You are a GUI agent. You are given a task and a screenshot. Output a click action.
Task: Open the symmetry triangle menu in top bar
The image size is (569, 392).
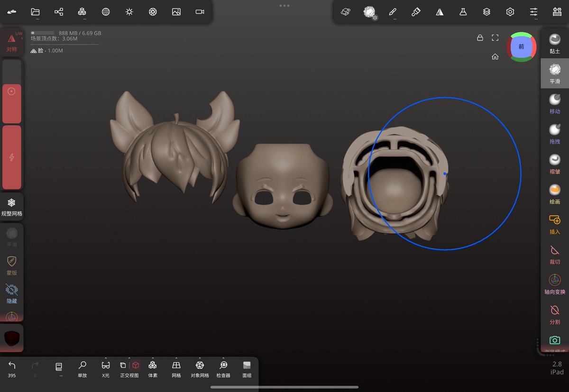click(x=440, y=12)
